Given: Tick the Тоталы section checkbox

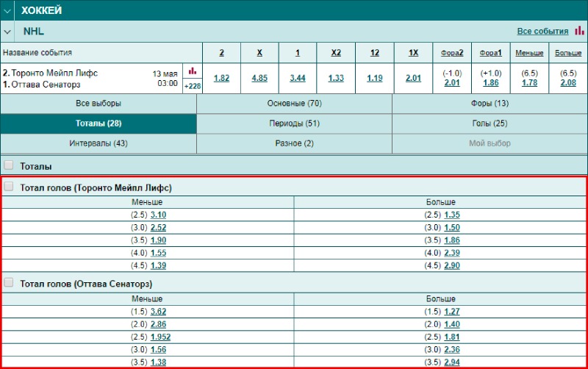Looking at the screenshot, I should (x=8, y=165).
